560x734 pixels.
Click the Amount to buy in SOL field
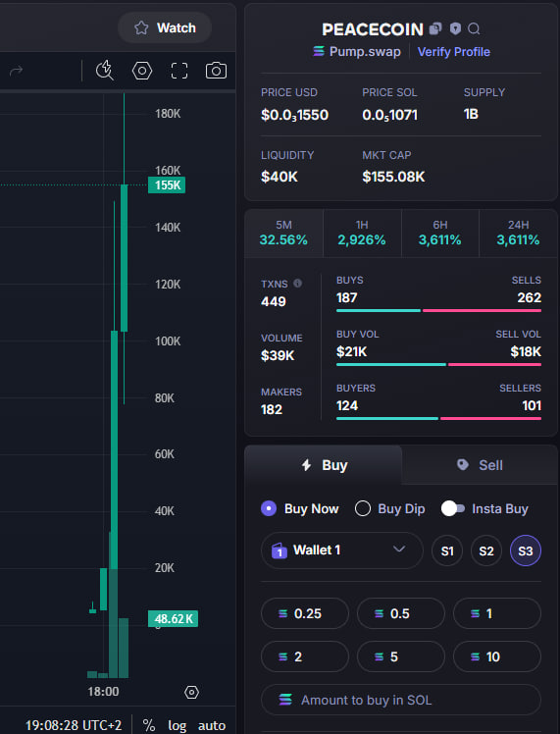[x=401, y=700]
